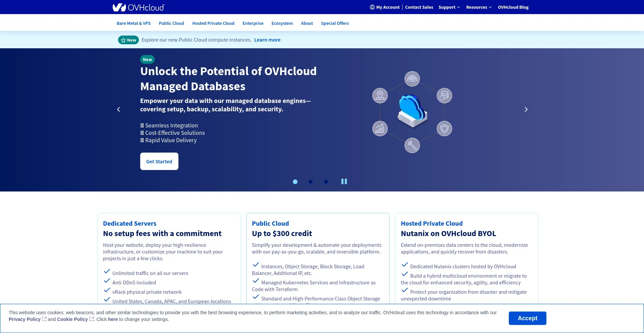Click the green New star badge in banner
644x333 pixels.
[x=128, y=40]
